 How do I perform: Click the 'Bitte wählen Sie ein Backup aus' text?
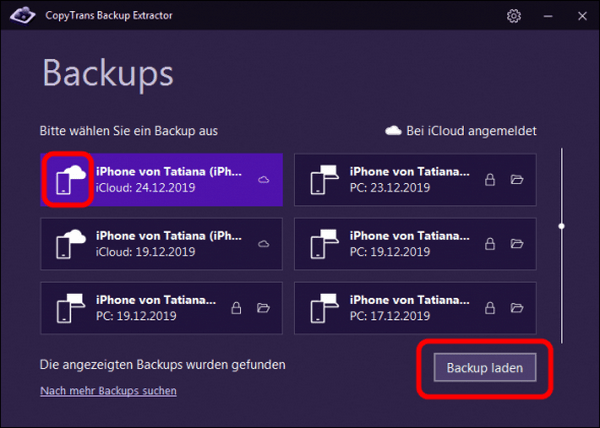[129, 131]
